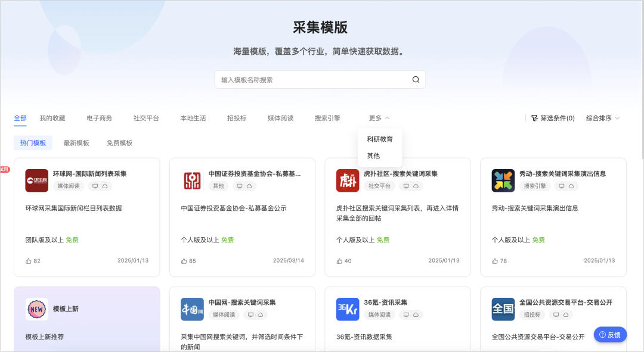Image resolution: width=644 pixels, height=352 pixels.
Task: Collapse the 更多 category menu
Action: 379,118
